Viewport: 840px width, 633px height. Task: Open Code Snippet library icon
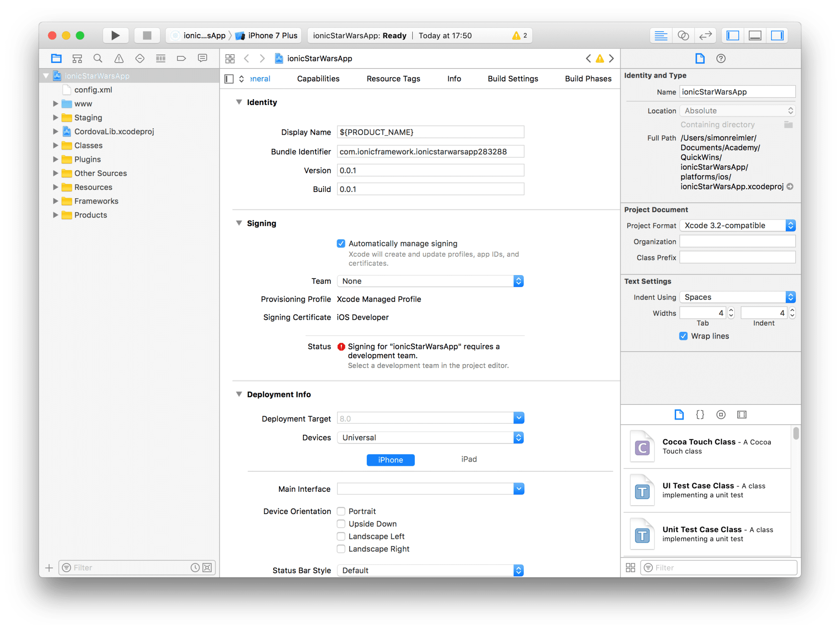point(700,415)
